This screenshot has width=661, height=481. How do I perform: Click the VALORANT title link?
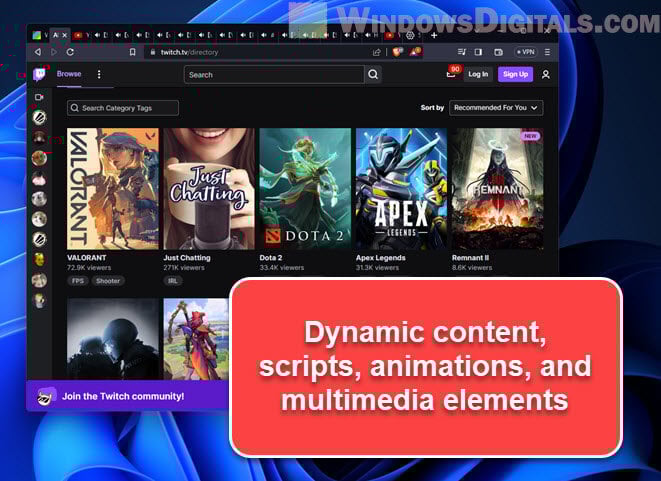[86, 258]
